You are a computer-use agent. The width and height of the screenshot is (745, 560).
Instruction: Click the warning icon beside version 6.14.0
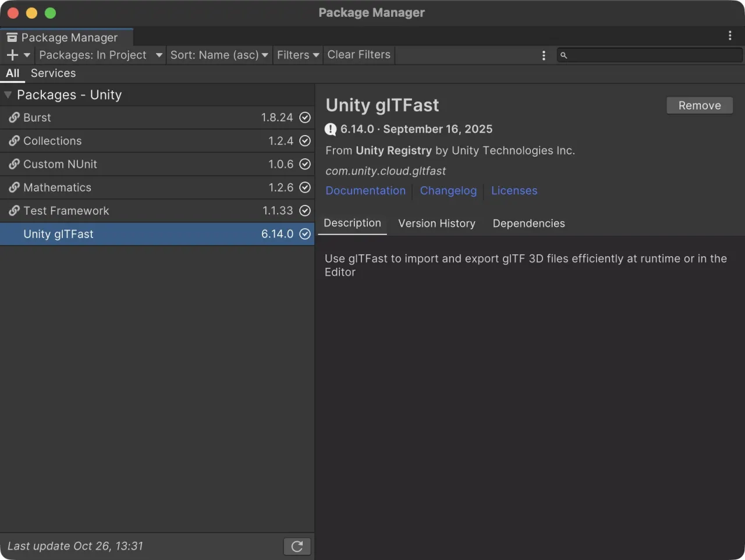[331, 129]
